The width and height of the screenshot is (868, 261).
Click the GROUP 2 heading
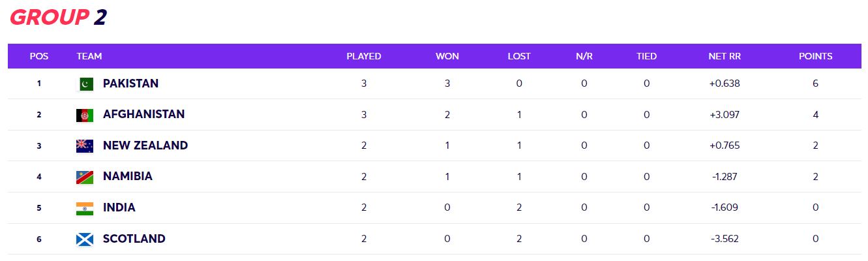click(x=59, y=17)
